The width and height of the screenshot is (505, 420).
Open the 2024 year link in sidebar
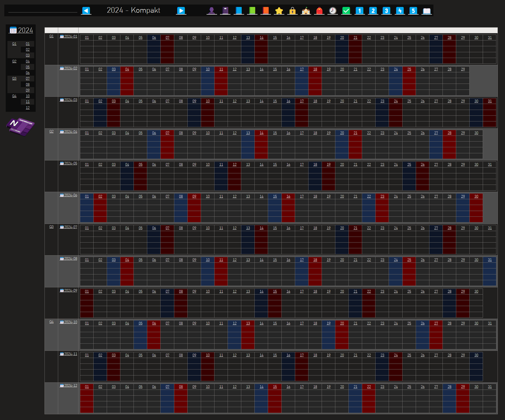[25, 30]
